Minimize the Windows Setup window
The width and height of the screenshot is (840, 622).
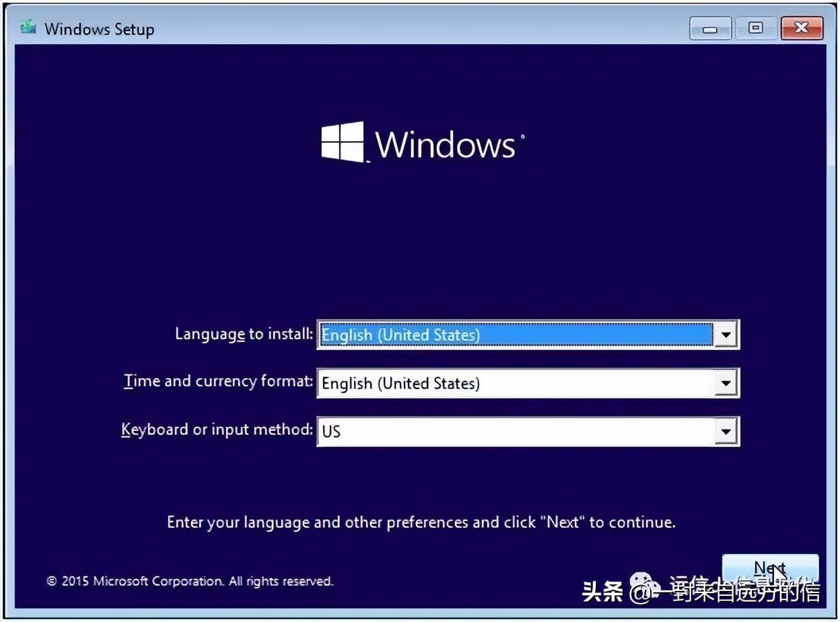[711, 28]
